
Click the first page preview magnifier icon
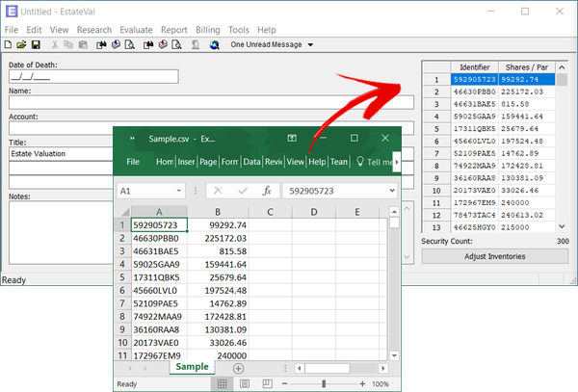[130, 45]
